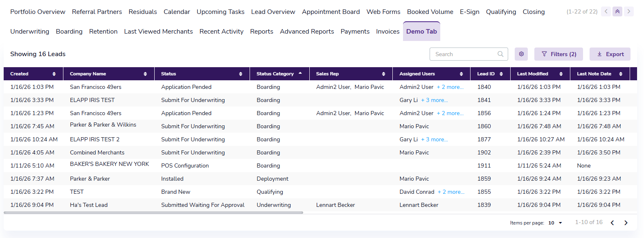Collapse tab rows with double-chevron icon

coord(617,11)
